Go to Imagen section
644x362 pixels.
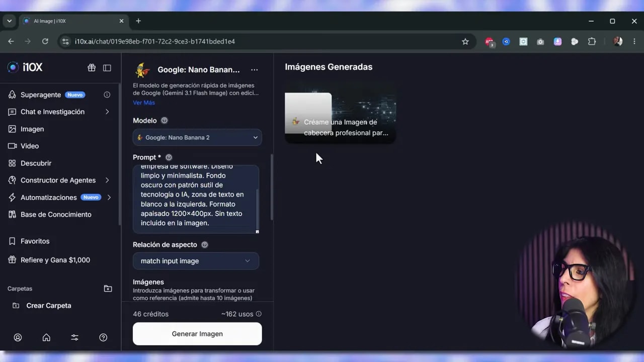pos(32,129)
